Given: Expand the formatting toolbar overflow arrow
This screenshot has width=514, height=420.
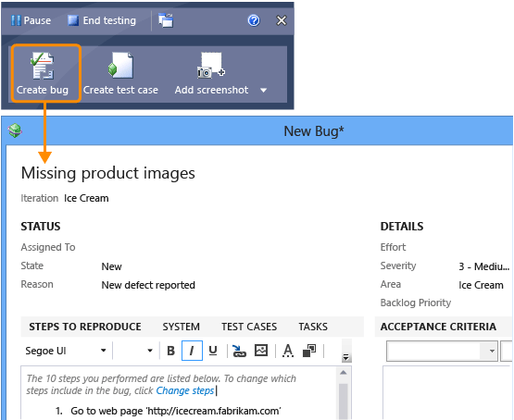Looking at the screenshot, I should tap(346, 357).
